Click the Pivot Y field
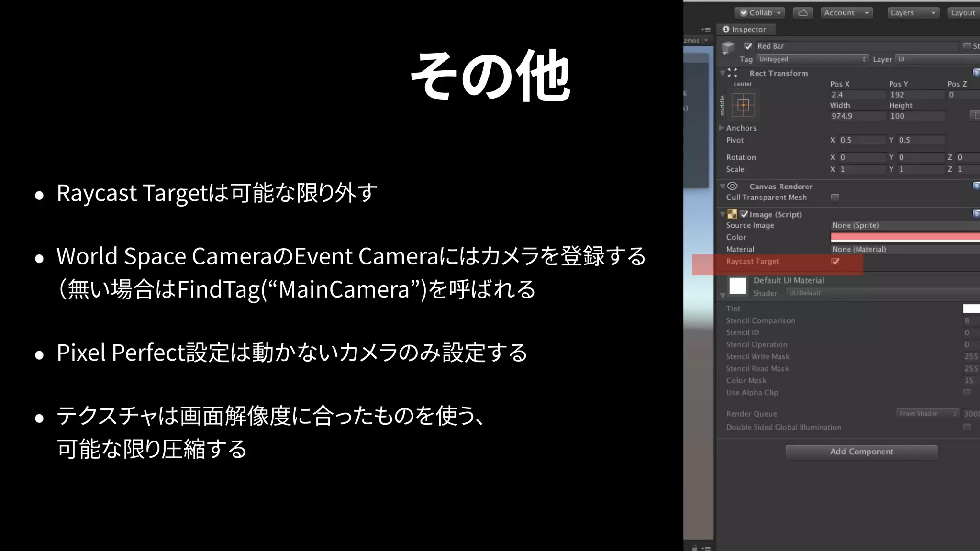Viewport: 980px width, 551px height. tap(921, 140)
